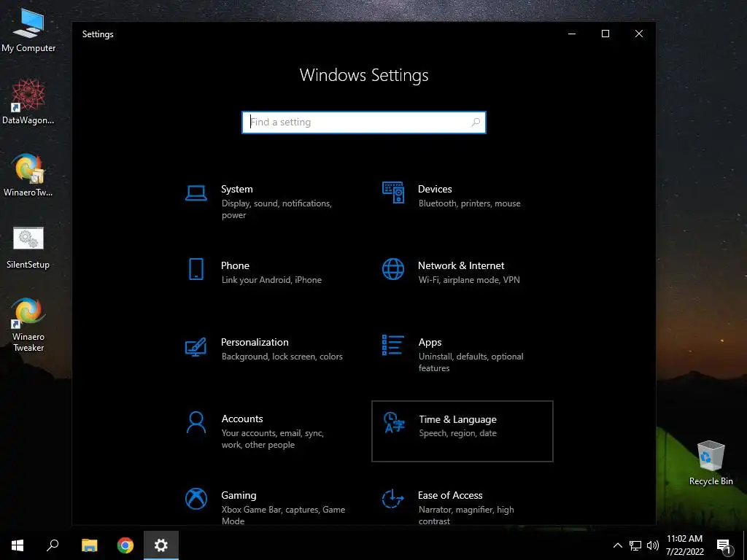This screenshot has height=560, width=747.
Task: Close the Settings window
Action: (639, 34)
